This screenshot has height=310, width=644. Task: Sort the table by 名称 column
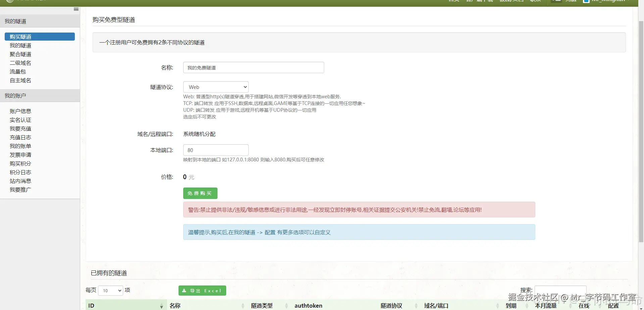click(x=207, y=306)
